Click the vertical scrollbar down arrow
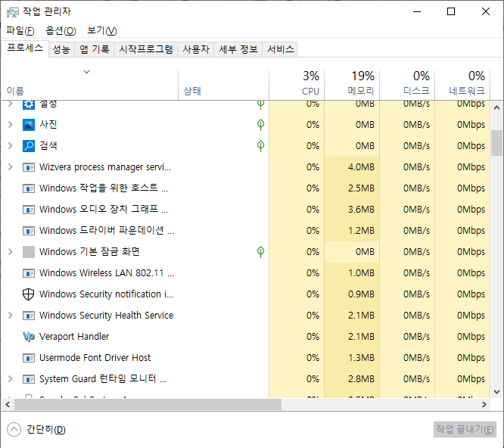Screen dimensions: 504x448 496,392
